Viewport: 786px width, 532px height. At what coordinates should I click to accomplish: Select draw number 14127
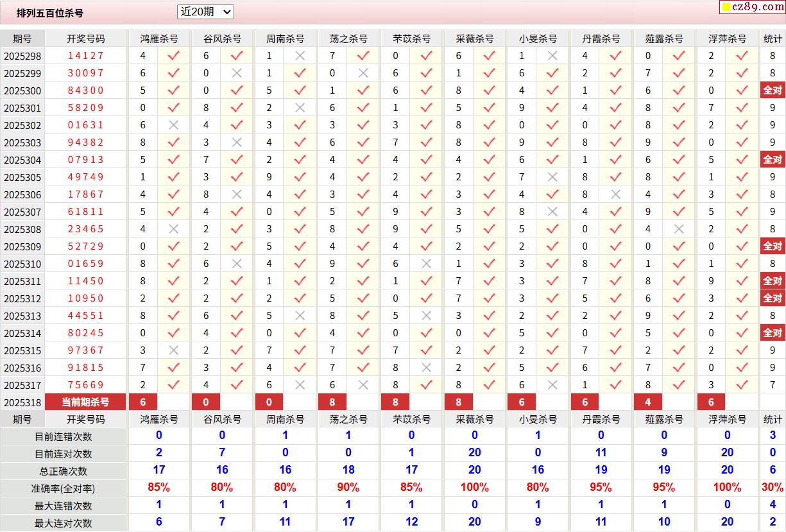85,56
